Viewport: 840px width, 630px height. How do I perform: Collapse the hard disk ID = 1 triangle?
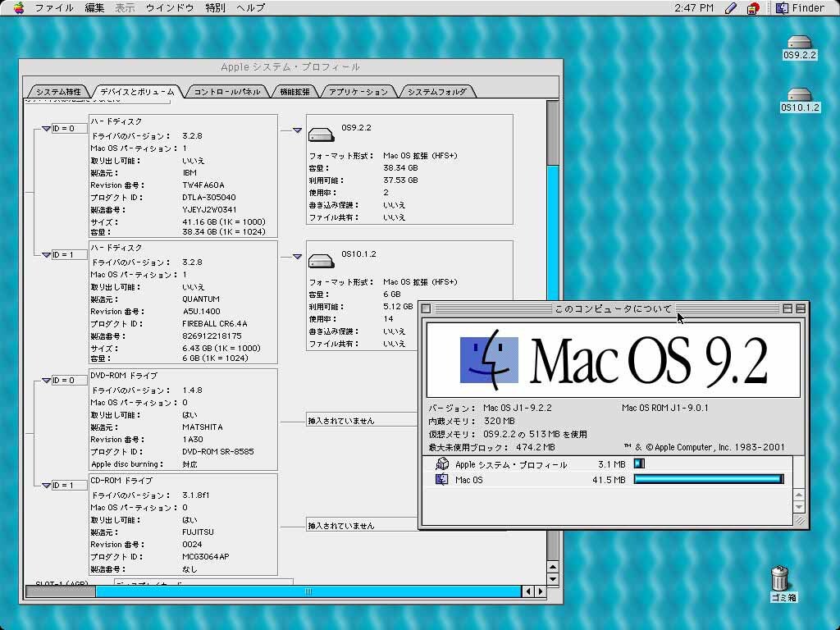click(x=46, y=255)
